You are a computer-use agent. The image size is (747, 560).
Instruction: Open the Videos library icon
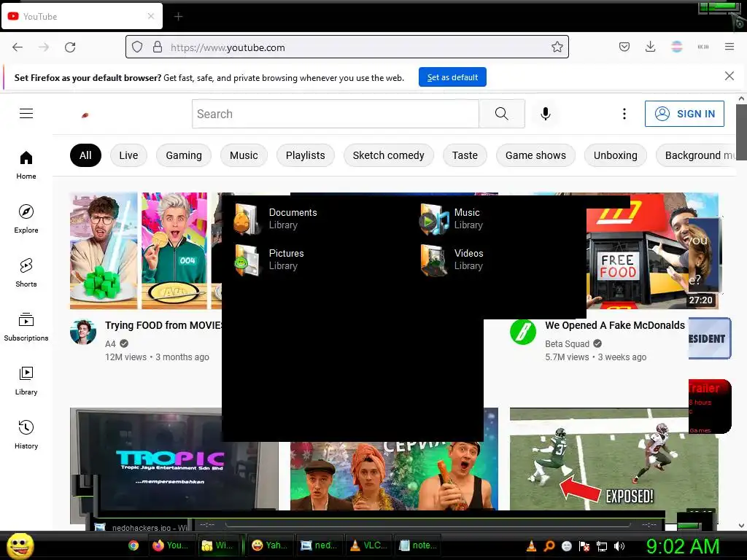pos(433,260)
